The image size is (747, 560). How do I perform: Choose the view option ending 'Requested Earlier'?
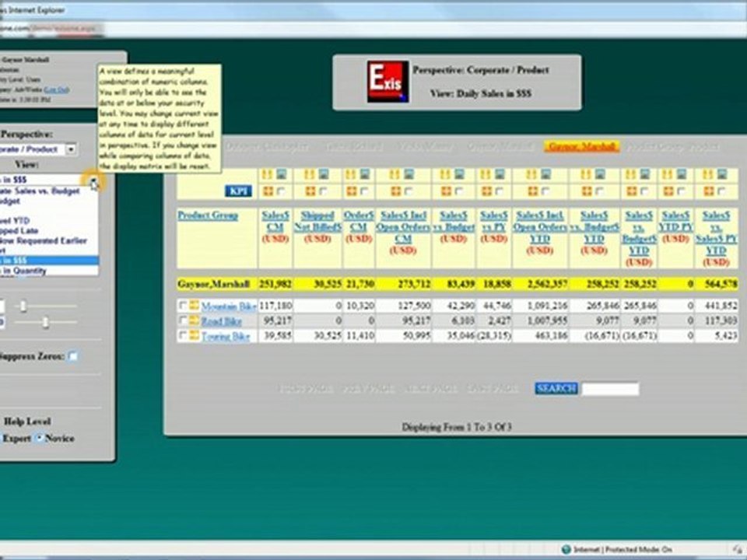click(49, 240)
